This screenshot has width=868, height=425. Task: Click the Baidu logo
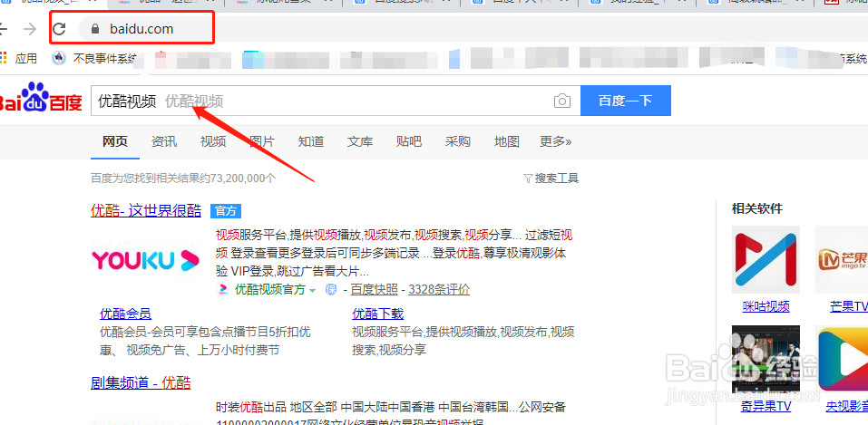[x=41, y=97]
